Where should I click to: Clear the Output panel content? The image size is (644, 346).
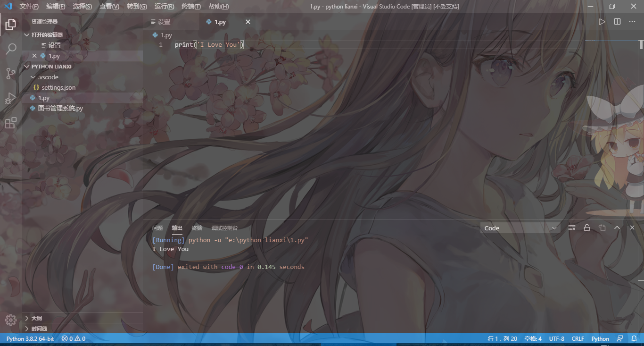click(x=571, y=228)
